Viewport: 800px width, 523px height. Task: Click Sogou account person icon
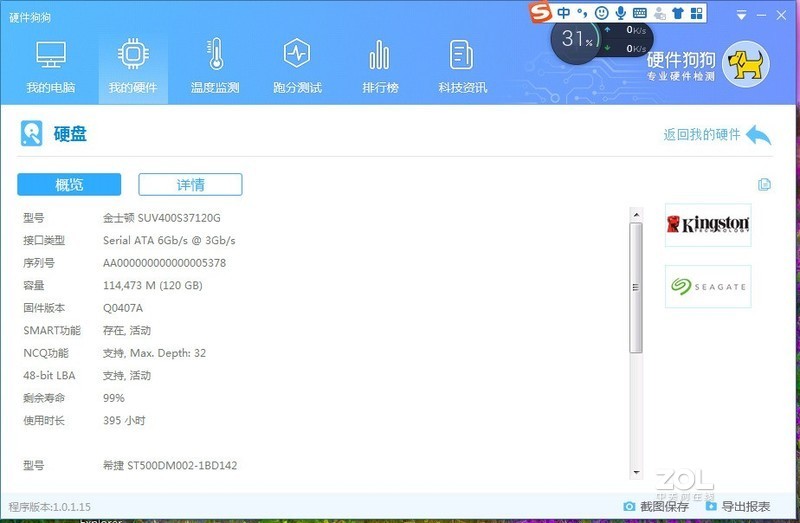pos(659,13)
